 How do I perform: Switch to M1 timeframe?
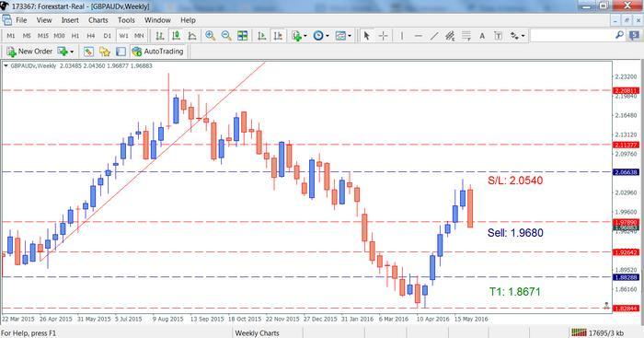[11, 36]
